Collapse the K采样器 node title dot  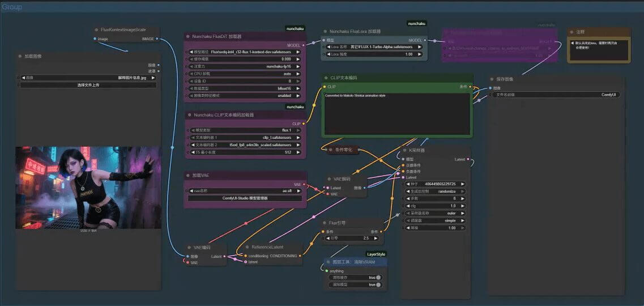click(404, 150)
